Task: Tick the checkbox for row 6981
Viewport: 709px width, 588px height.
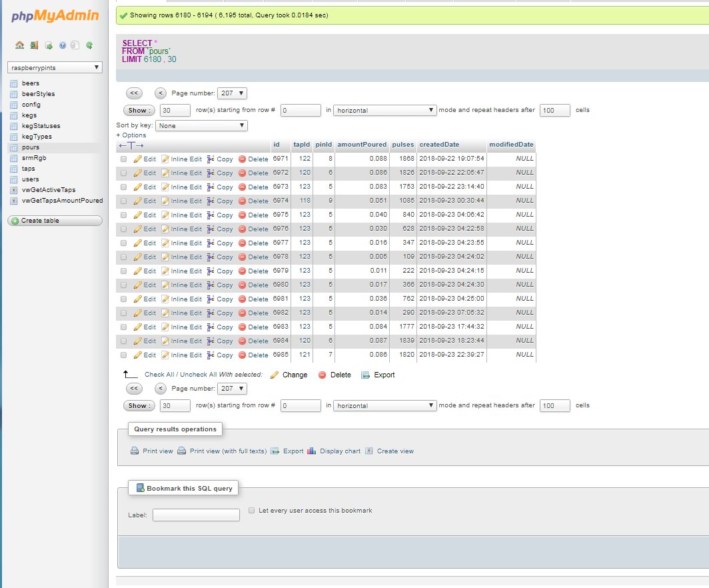Action: pyautogui.click(x=123, y=299)
